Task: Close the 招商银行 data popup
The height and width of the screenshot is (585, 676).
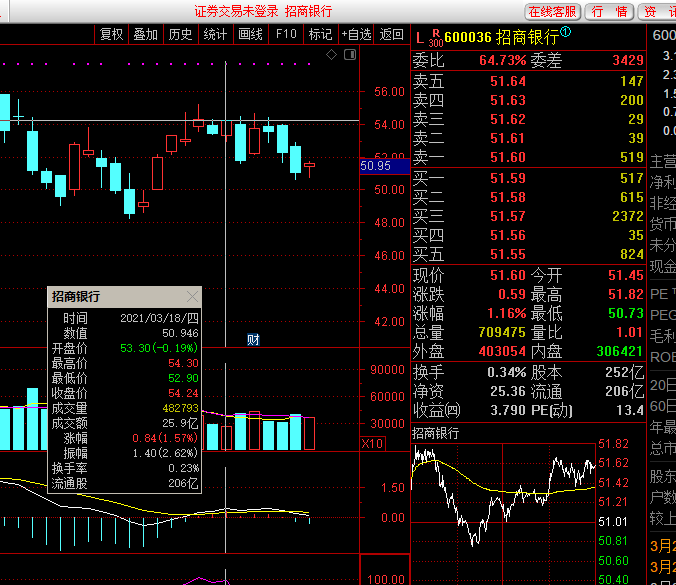Action: (192, 297)
